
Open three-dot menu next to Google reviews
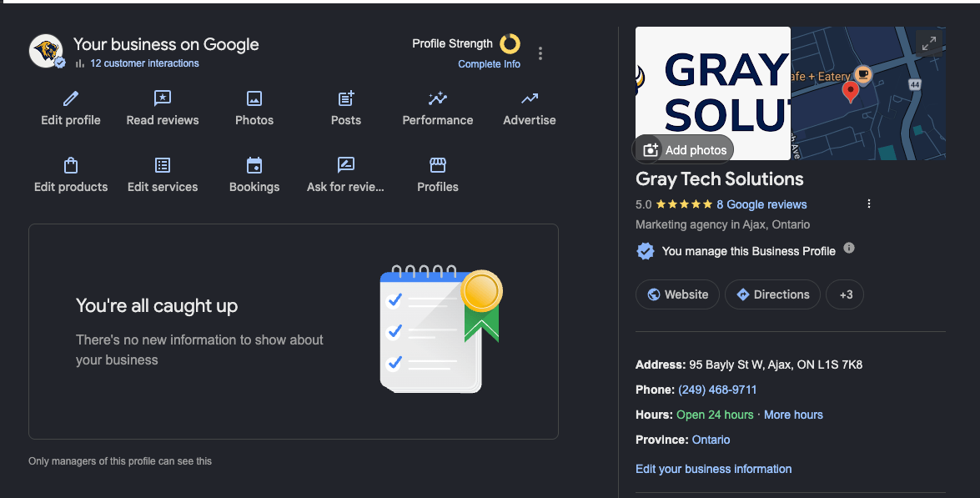tap(869, 204)
